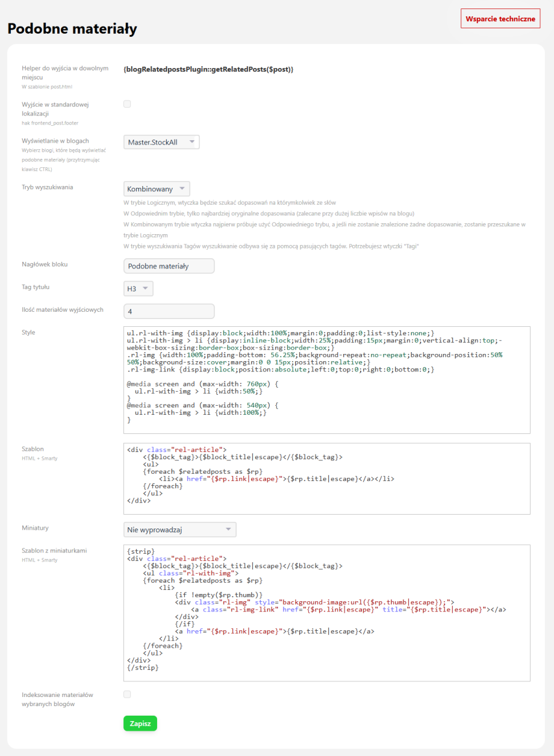Enable the Wyjście w standardowej lokalizacji checkbox
Screen dimensions: 554x756
[127, 104]
